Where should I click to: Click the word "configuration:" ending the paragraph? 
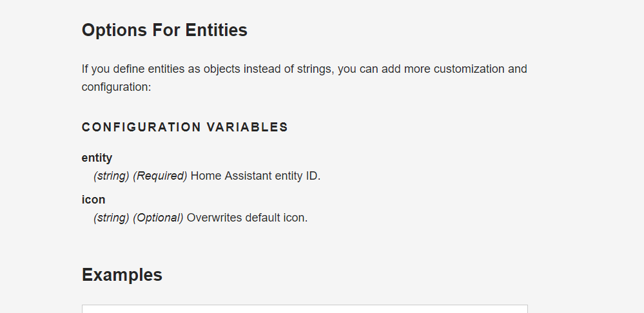116,86
